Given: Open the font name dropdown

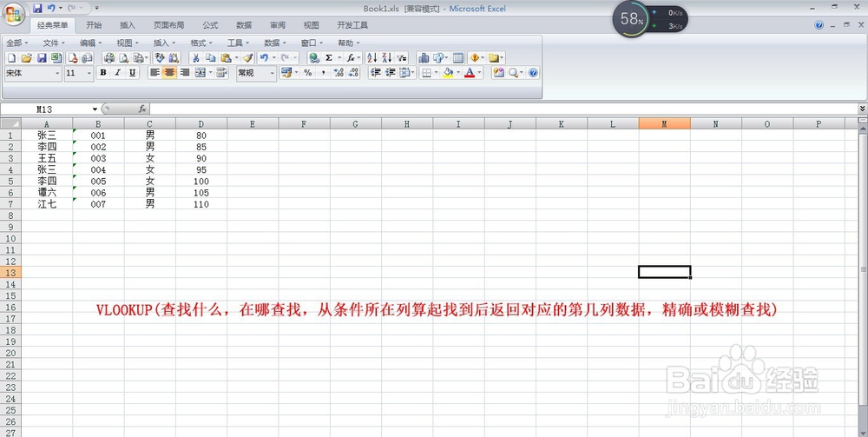Looking at the screenshot, I should pyautogui.click(x=57, y=73).
